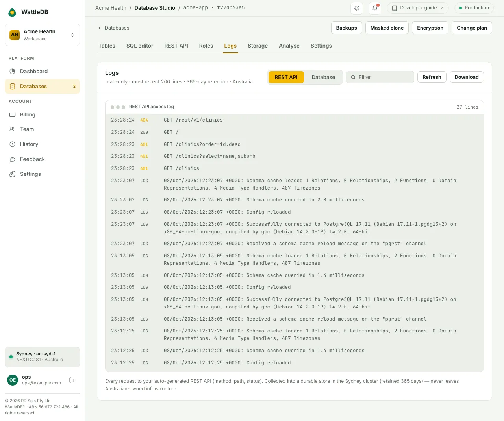Click the Feedback speech bubble icon
This screenshot has height=421, width=504.
[x=12, y=159]
